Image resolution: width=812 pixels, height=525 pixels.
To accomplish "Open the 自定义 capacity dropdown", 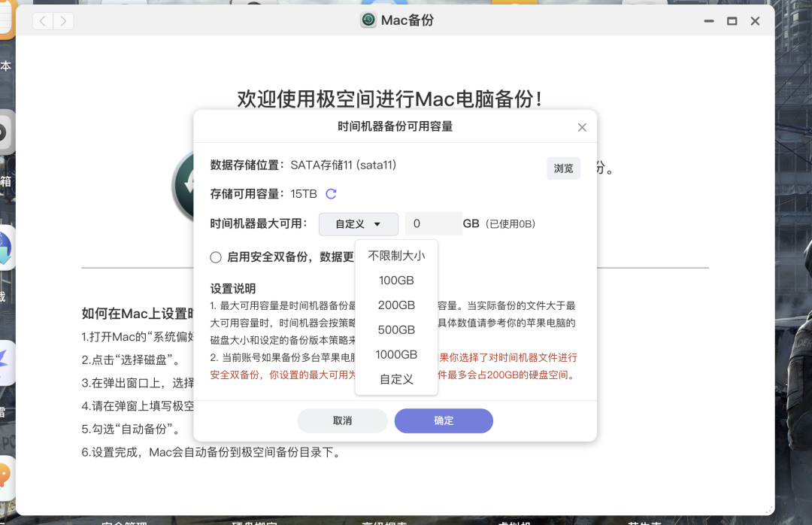I will coord(359,224).
